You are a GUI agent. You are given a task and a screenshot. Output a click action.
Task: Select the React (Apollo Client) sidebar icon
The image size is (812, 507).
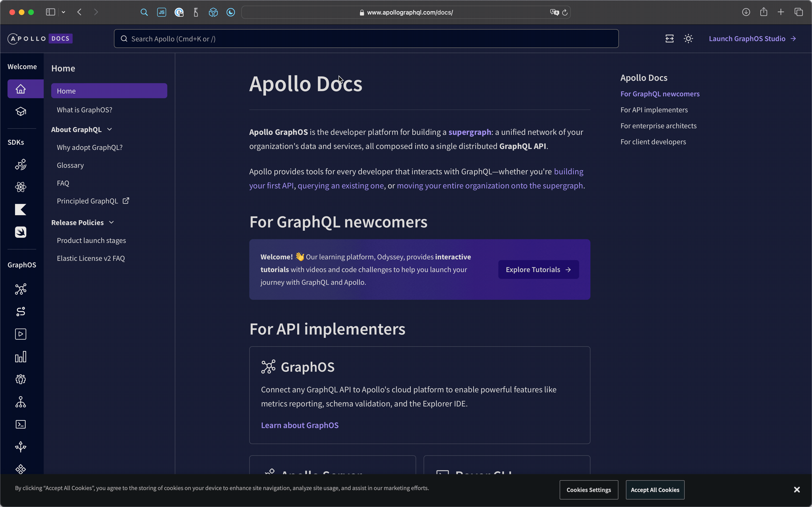tap(20, 187)
